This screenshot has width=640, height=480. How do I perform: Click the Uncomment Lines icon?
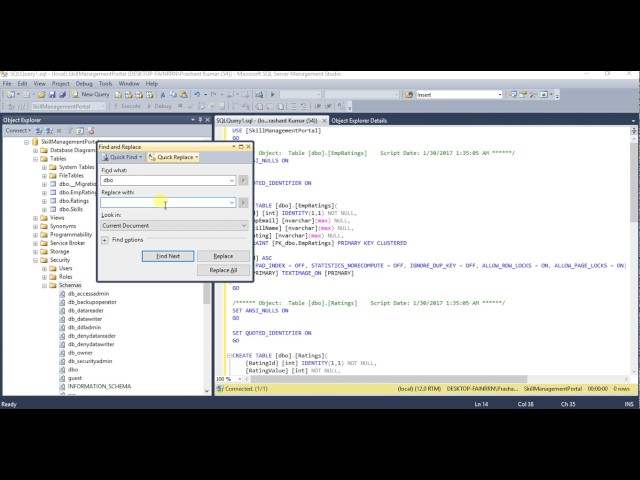point(303,106)
